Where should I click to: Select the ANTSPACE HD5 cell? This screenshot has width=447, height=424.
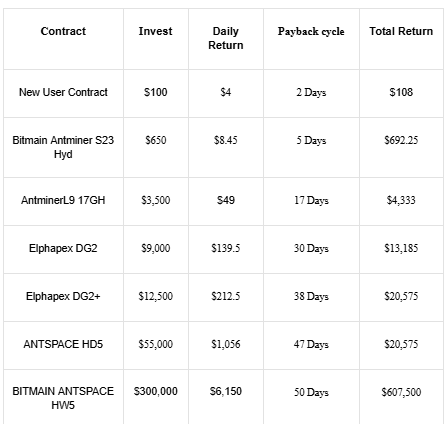coord(63,344)
